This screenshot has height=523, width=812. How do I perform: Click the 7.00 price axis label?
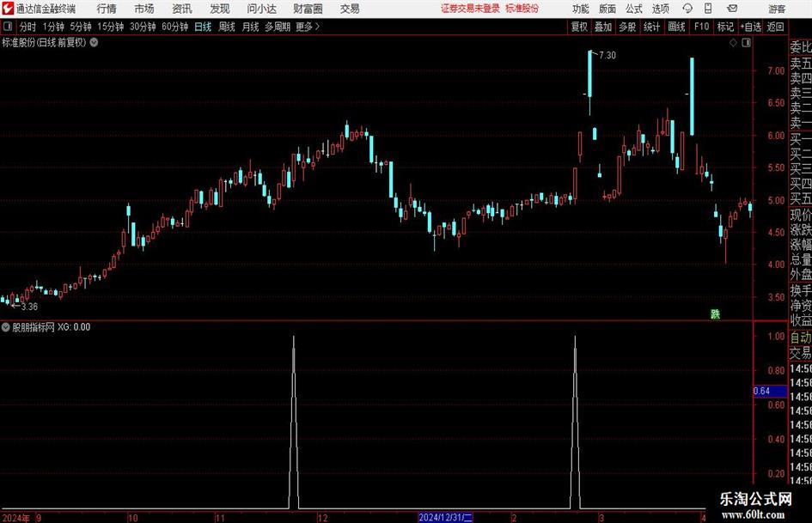[776, 70]
